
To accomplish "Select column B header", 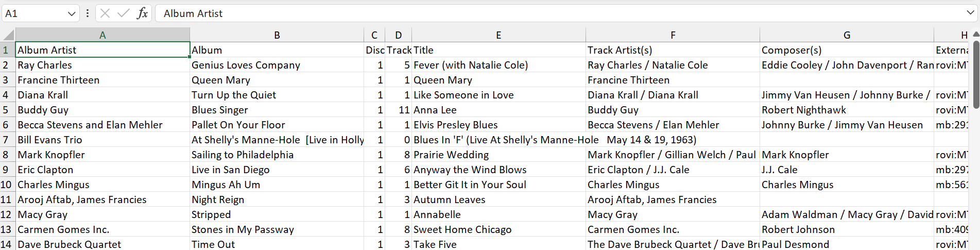I will [277, 35].
